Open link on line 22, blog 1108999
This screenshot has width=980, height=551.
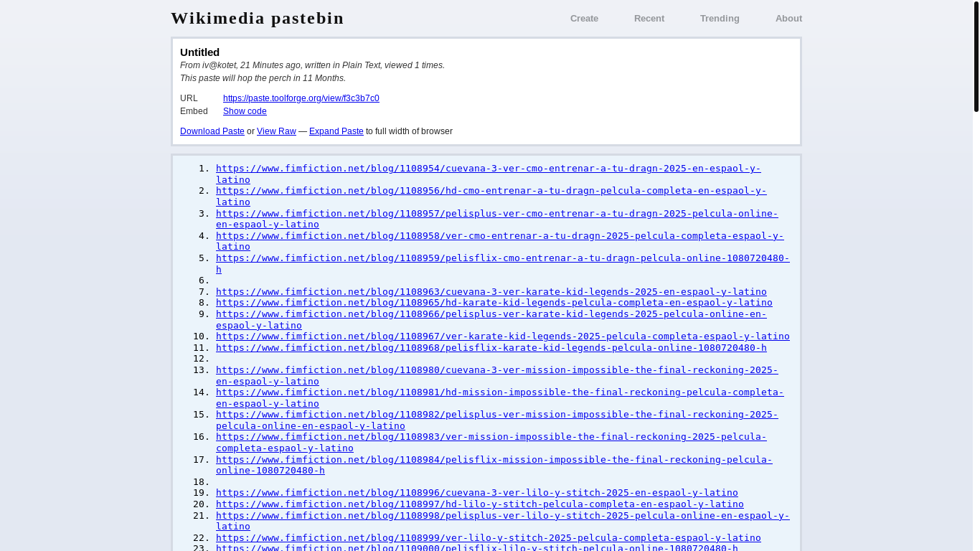489,538
